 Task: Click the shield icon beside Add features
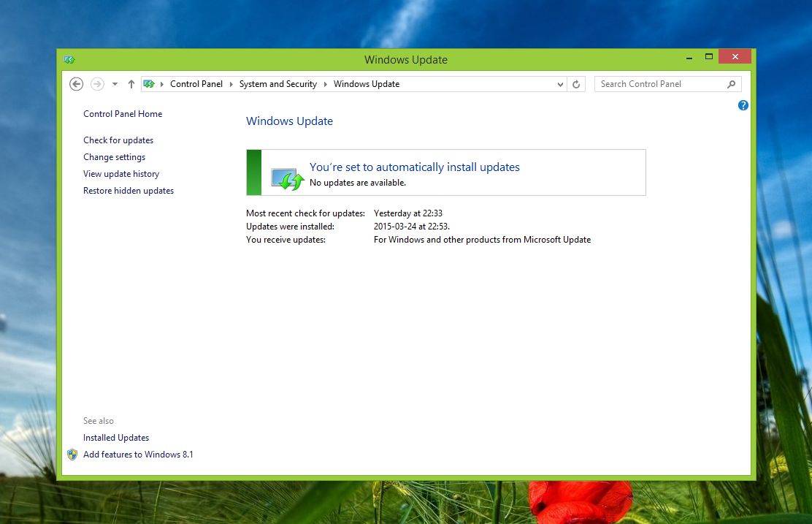pyautogui.click(x=72, y=455)
